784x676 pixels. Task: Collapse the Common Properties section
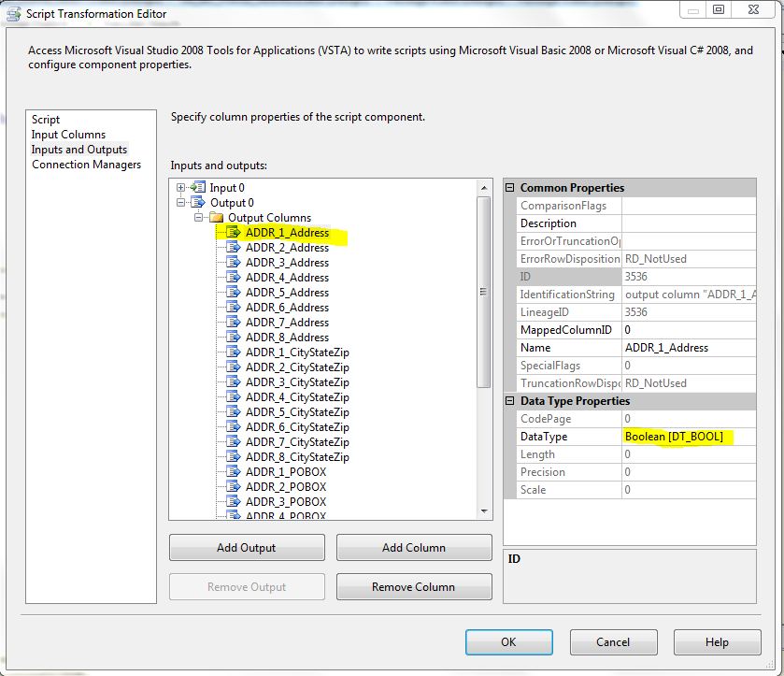(510, 188)
